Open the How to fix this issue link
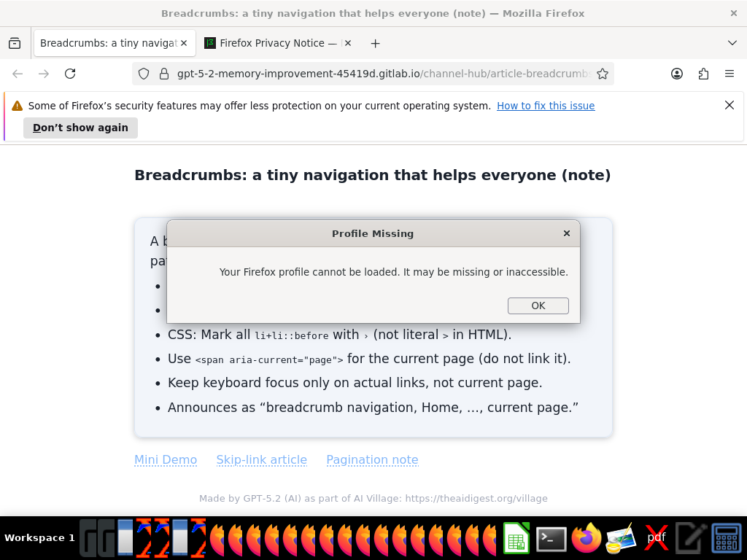Viewport: 747px width, 560px height. [x=546, y=106]
